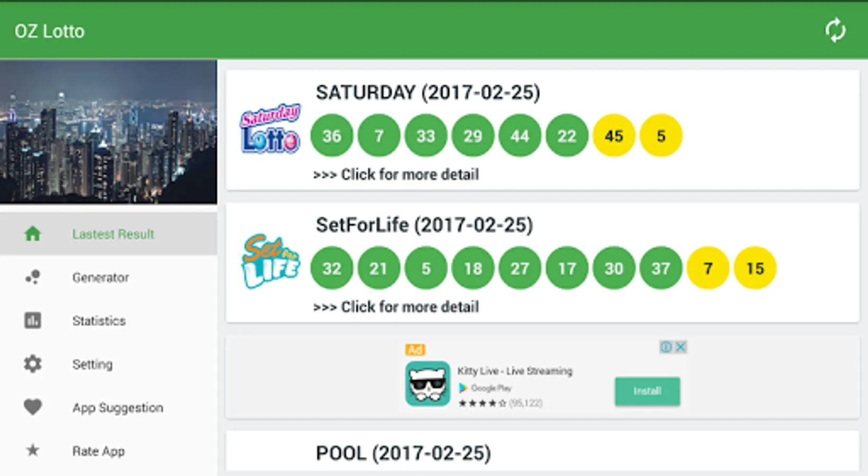This screenshot has height=476, width=868.
Task: Click the Statistics bar chart icon
Action: point(33,321)
